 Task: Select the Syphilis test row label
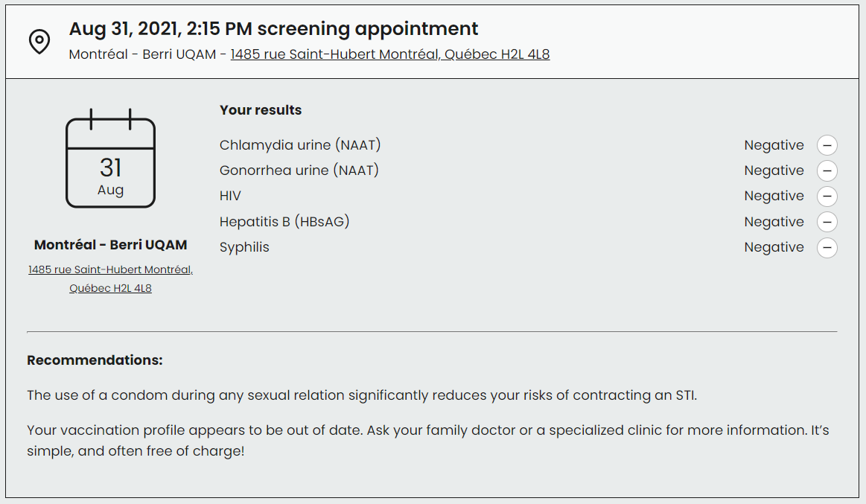tap(244, 247)
